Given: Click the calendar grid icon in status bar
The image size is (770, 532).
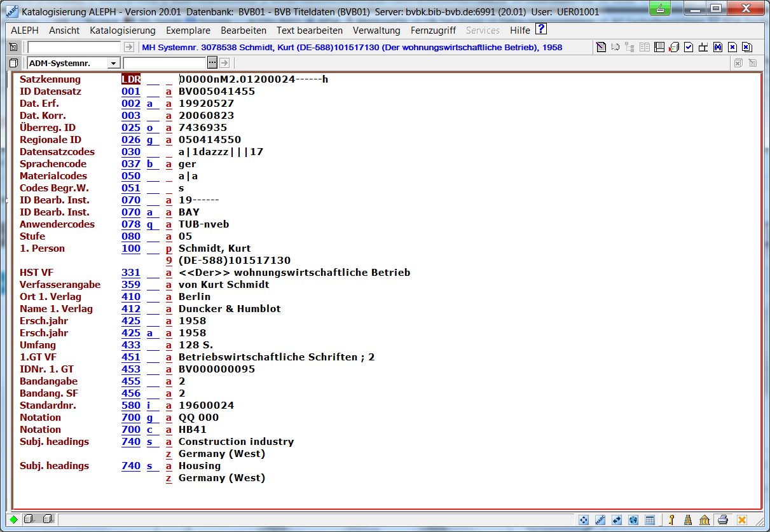Looking at the screenshot, I should [650, 520].
